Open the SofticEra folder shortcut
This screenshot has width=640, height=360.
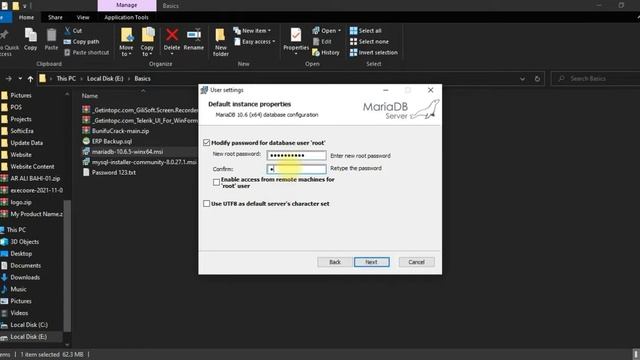point(18,131)
